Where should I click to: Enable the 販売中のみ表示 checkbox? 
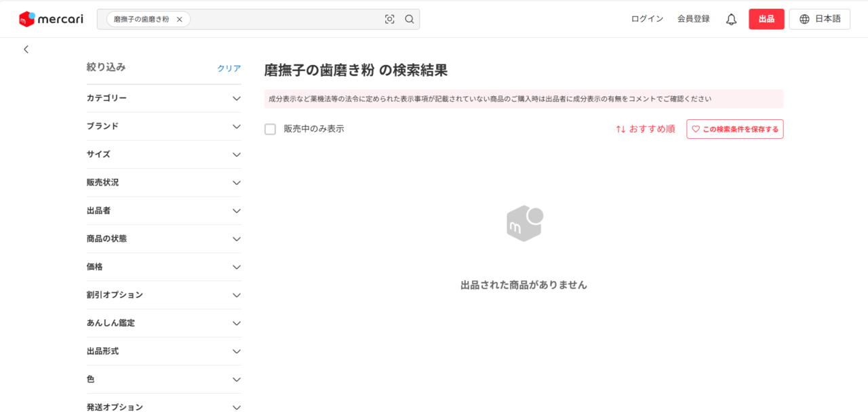click(x=270, y=129)
